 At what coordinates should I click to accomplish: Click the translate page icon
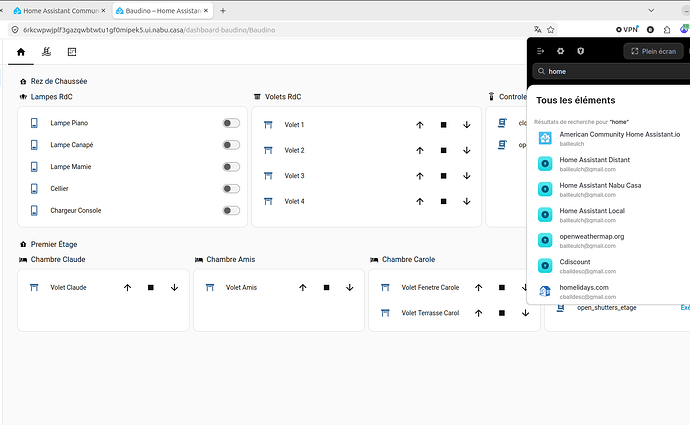pyautogui.click(x=538, y=30)
